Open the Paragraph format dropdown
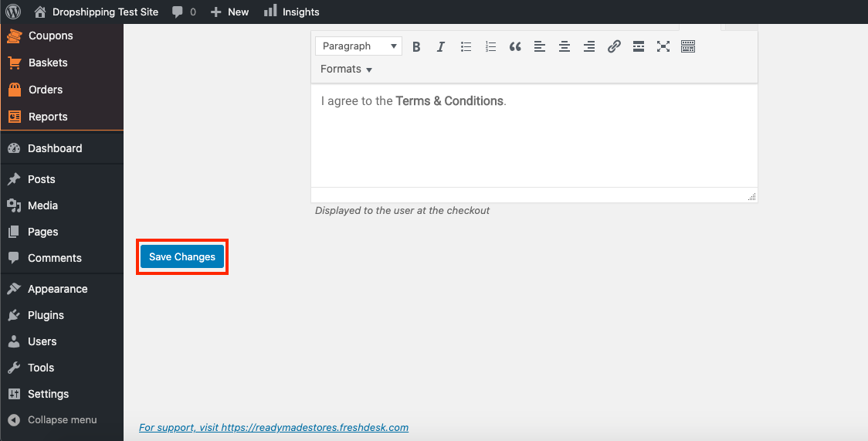 (359, 46)
